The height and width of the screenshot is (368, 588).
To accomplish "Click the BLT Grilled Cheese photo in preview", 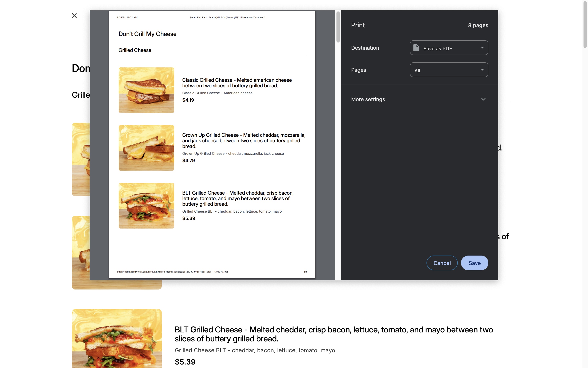I will [x=146, y=206].
